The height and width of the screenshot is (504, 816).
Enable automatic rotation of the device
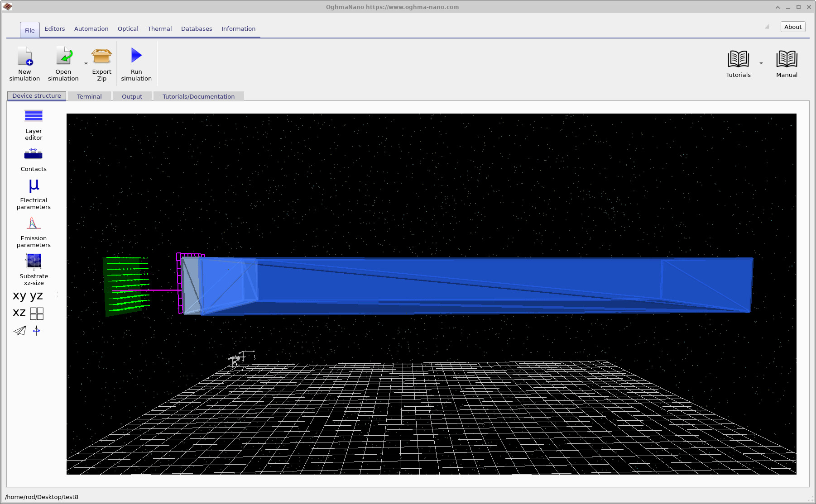coord(36,331)
